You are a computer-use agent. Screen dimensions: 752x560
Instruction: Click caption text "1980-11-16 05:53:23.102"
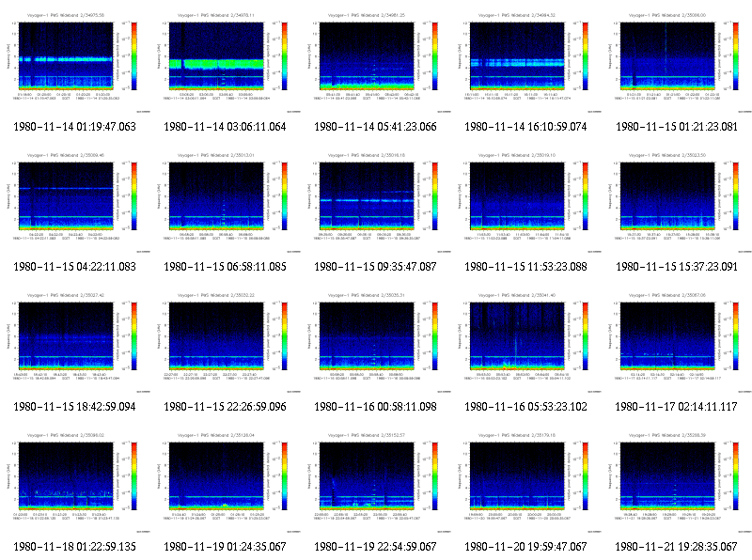[525, 407]
